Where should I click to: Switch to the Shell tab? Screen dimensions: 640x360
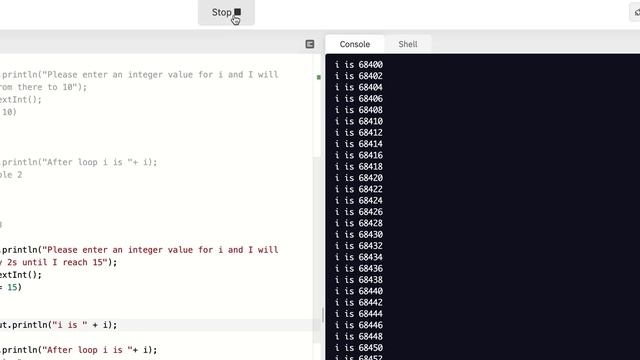[408, 44]
